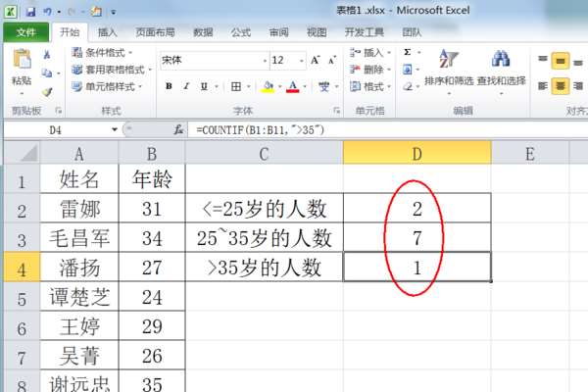Increase font size with A icon

(x=315, y=60)
